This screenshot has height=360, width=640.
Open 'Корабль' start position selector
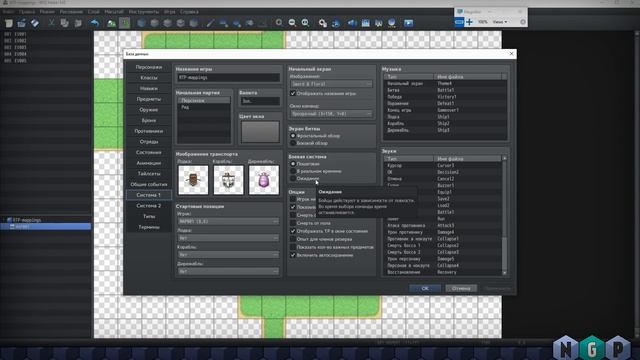(x=228, y=255)
